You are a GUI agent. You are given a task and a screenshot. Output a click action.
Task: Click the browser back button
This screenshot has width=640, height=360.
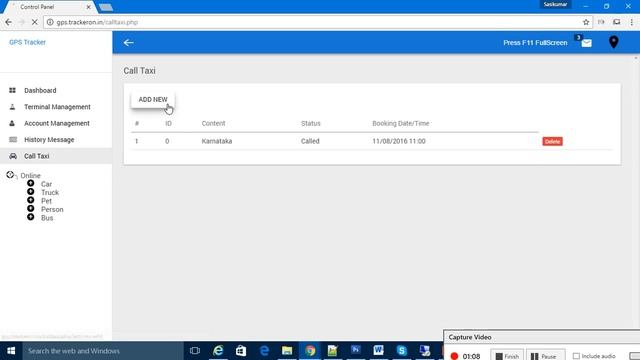pos(9,22)
